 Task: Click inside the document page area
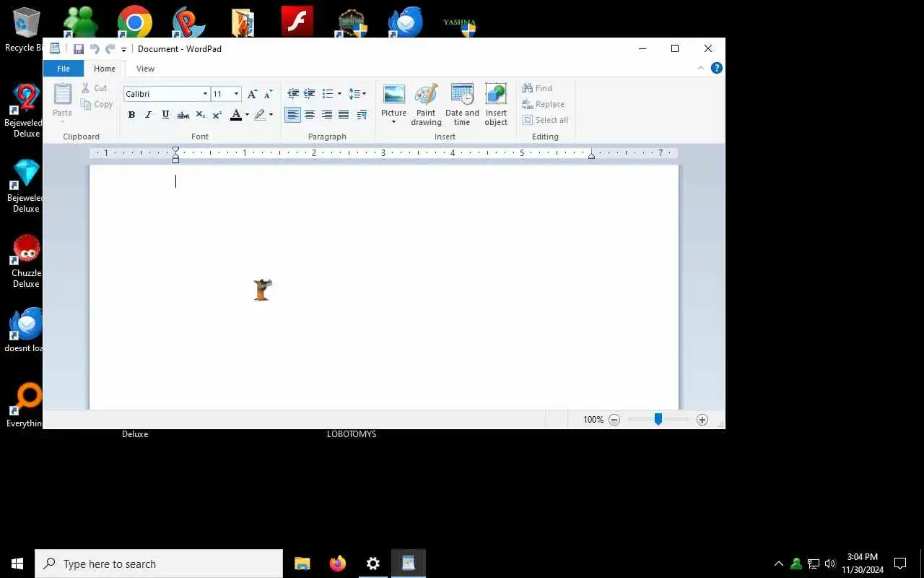pyautogui.click(x=384, y=288)
